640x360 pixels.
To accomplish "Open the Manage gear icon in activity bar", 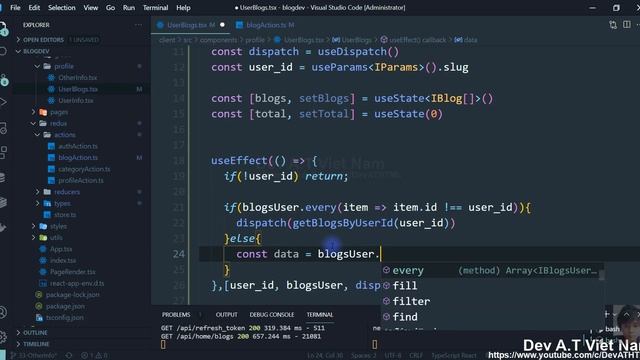I will [3, 337].
